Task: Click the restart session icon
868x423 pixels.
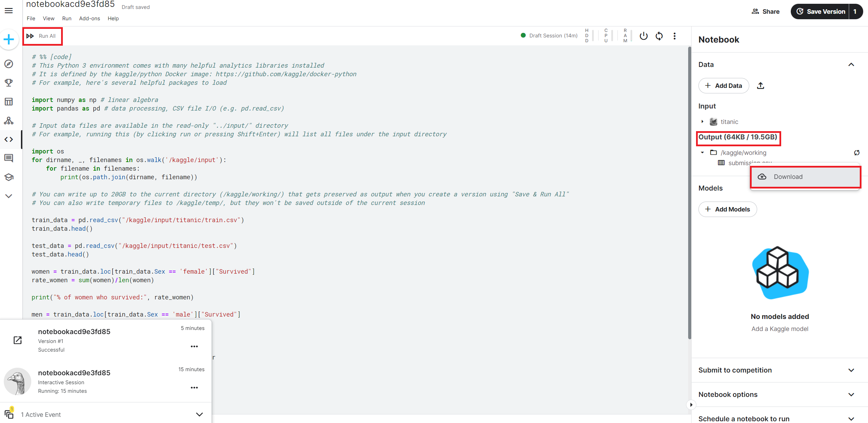Action: click(x=659, y=36)
